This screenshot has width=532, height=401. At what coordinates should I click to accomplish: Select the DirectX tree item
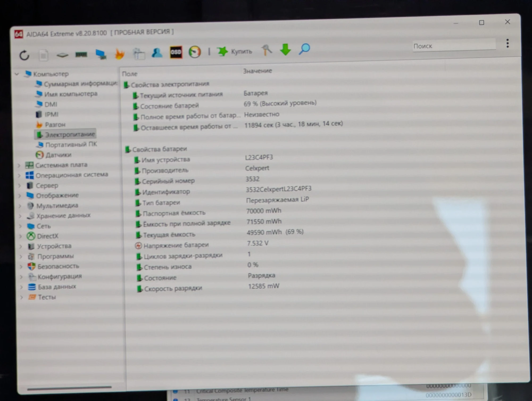(43, 236)
